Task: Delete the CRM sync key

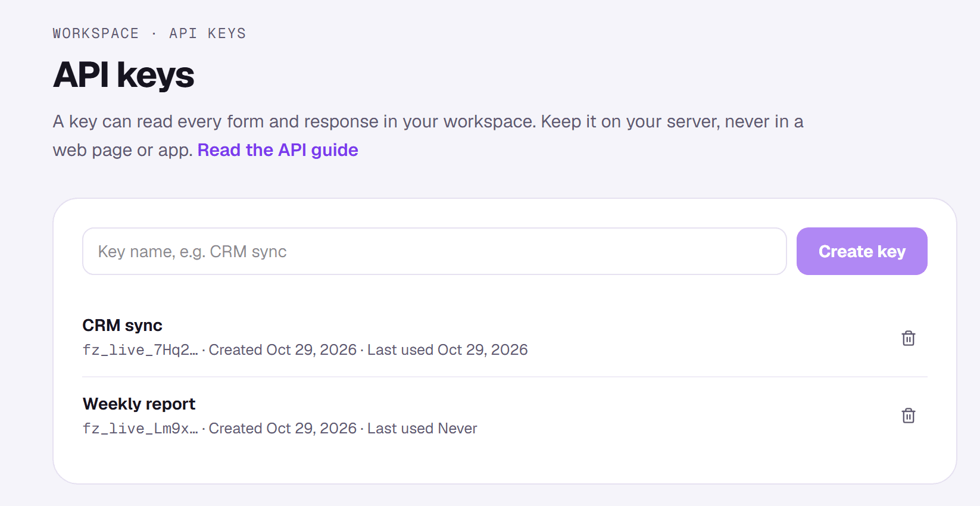Action: [908, 338]
